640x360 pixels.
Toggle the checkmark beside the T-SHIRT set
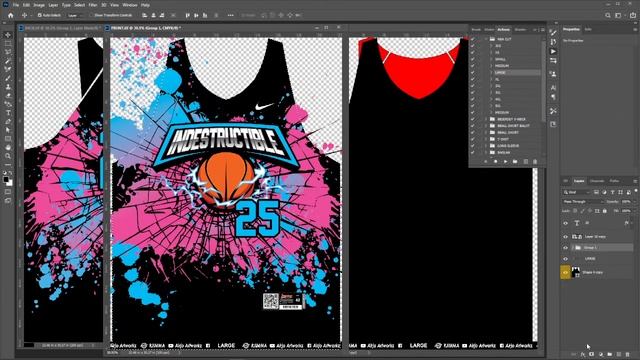point(473,139)
